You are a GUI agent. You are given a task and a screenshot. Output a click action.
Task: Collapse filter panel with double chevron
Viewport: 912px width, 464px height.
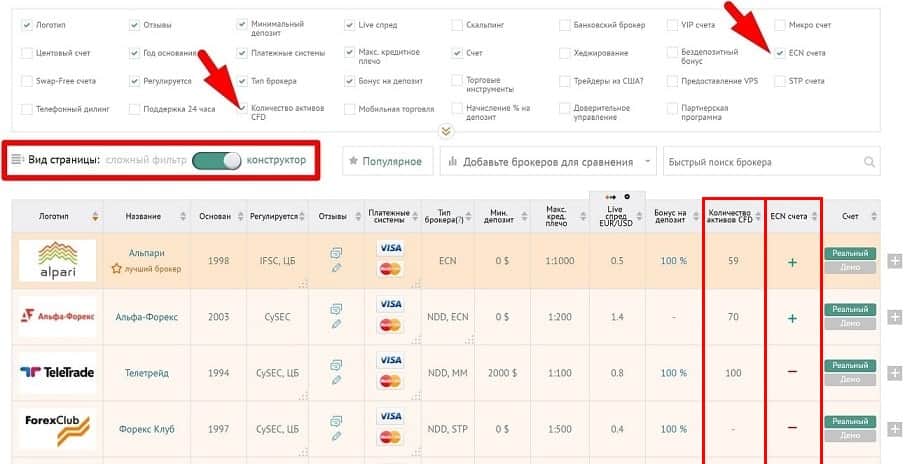click(x=446, y=131)
